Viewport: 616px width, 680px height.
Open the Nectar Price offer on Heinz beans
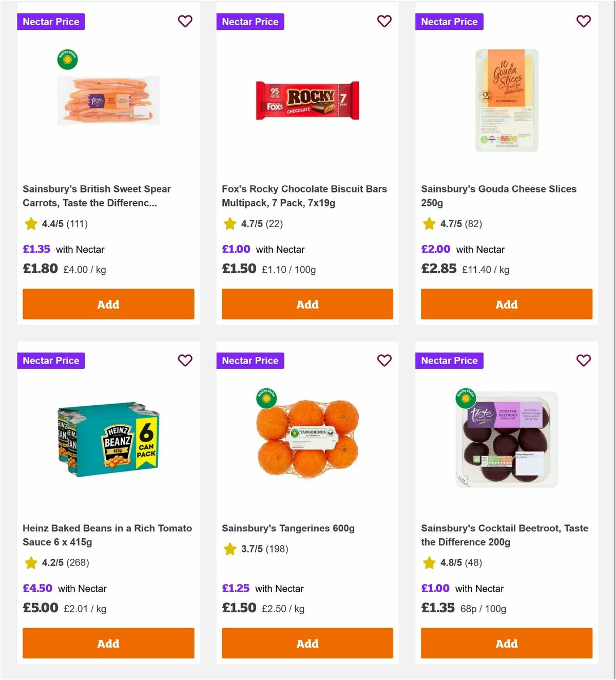pos(51,361)
